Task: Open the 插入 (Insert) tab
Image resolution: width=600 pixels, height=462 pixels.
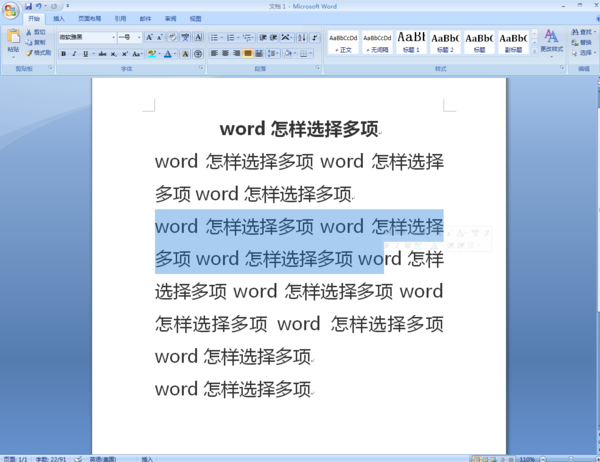Action: click(59, 18)
